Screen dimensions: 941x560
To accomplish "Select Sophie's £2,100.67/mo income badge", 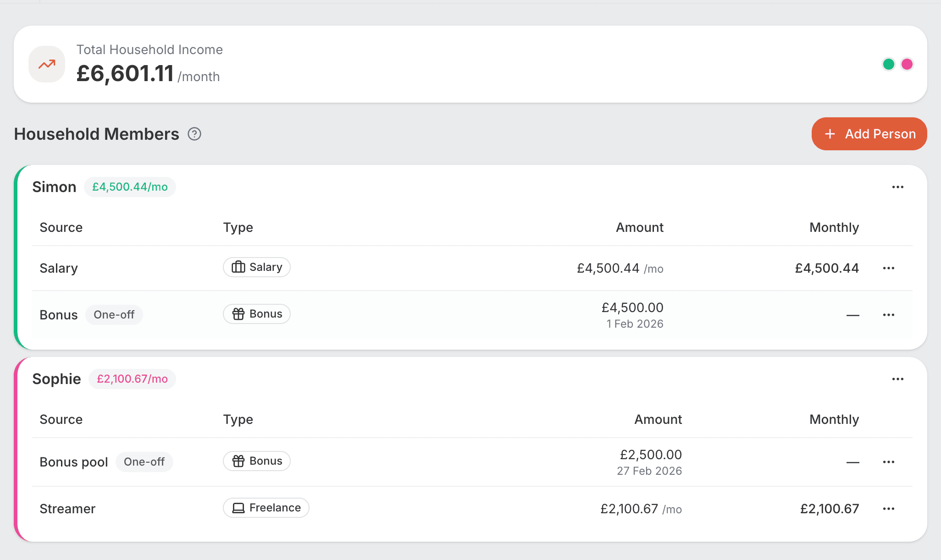I will 132,379.
